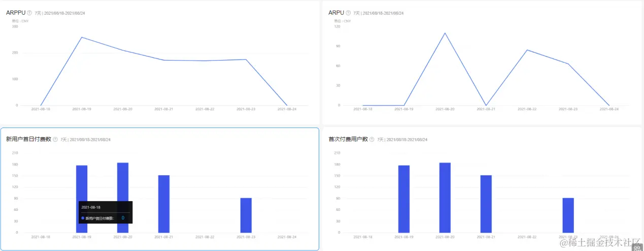Click tooltip value row 新用户首日付费数: 0
The width and height of the screenshot is (644, 251).
tap(103, 217)
